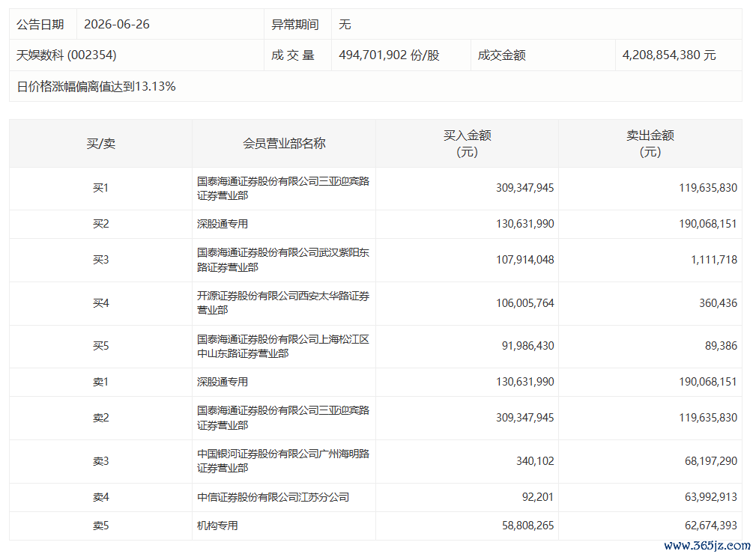Click sell amount 1,111,718
Image resolution: width=756 pixels, height=557 pixels.
714,260
